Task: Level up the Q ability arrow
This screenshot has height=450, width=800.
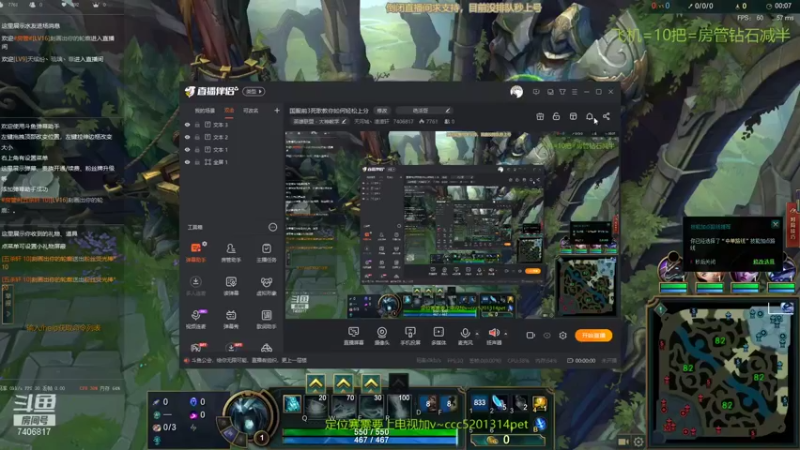Action: pyautogui.click(x=316, y=383)
